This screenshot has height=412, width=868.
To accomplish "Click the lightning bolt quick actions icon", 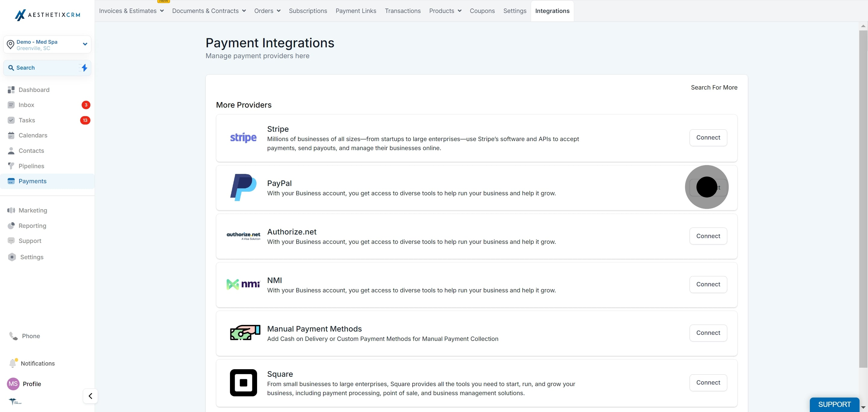I will (x=84, y=68).
